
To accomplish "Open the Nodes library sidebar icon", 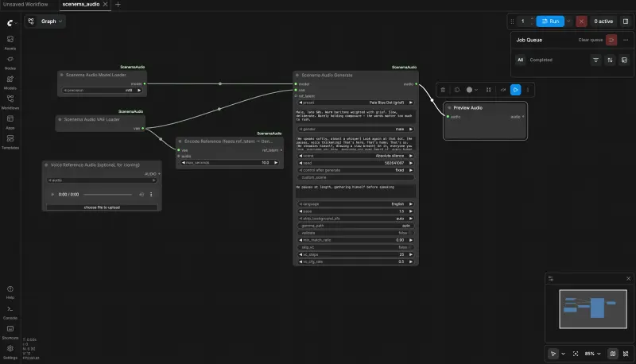I will click(x=10, y=62).
